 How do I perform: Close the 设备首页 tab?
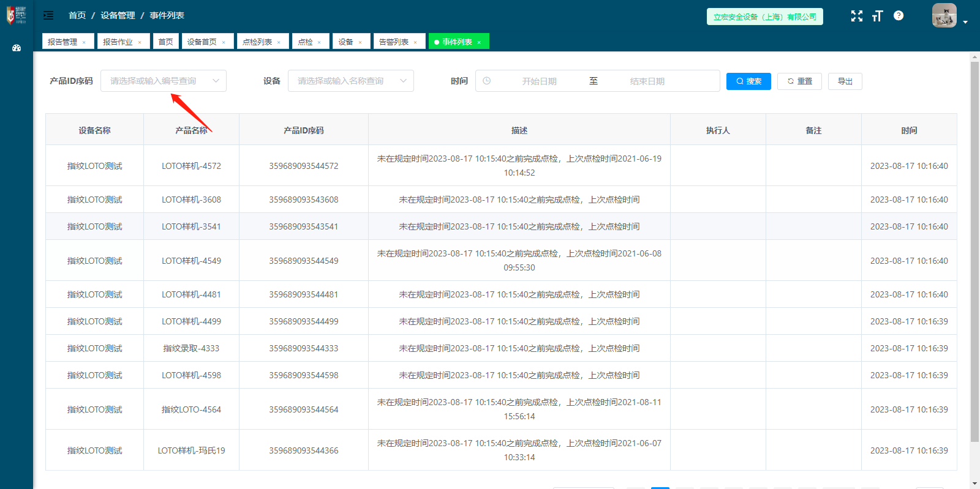[224, 42]
